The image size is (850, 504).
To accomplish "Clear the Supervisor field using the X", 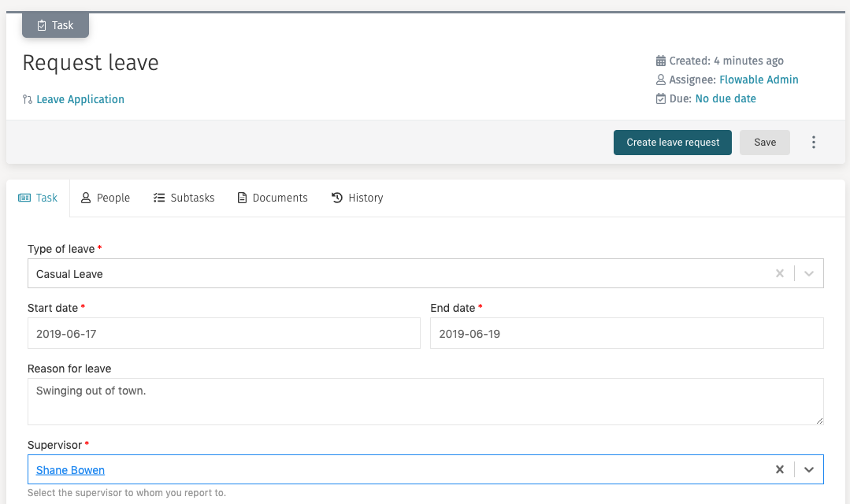I will click(x=779, y=469).
